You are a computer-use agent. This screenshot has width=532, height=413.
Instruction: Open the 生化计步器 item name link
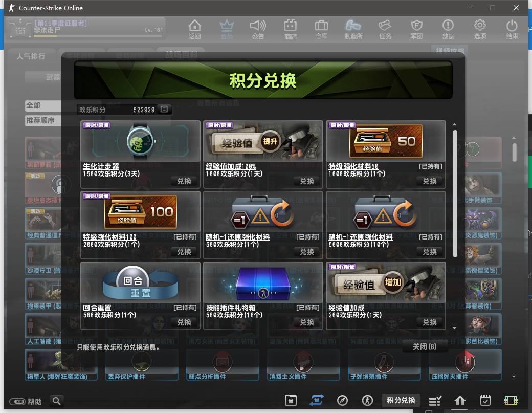click(101, 166)
